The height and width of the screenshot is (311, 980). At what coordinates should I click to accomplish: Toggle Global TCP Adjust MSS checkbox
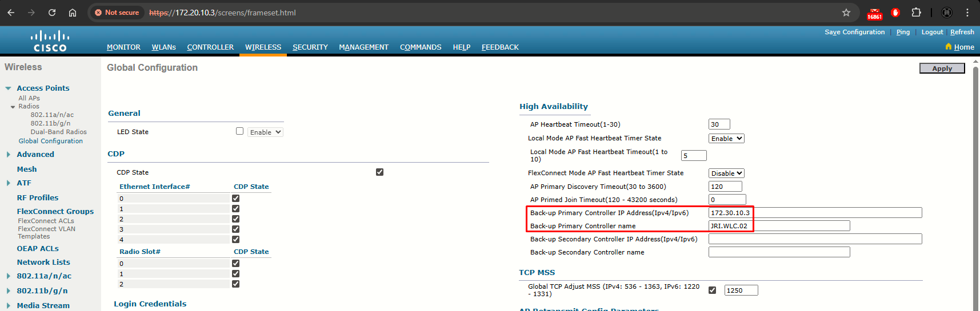point(712,290)
